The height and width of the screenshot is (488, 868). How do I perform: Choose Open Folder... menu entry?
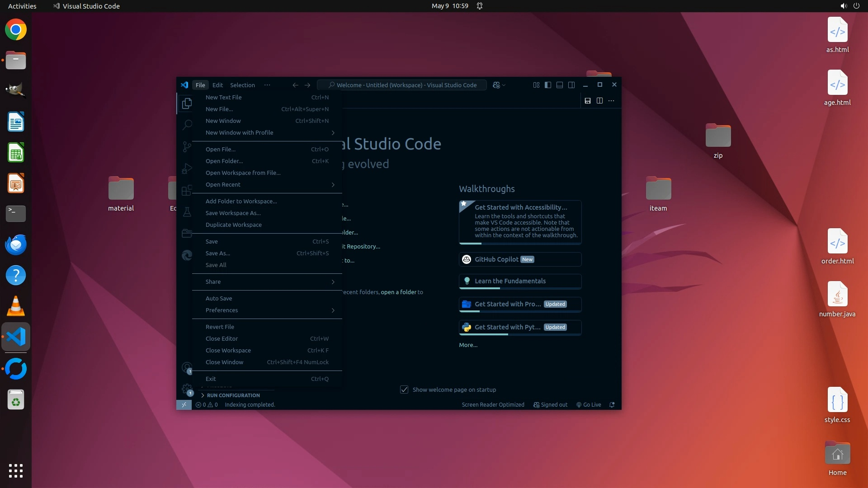click(x=224, y=161)
